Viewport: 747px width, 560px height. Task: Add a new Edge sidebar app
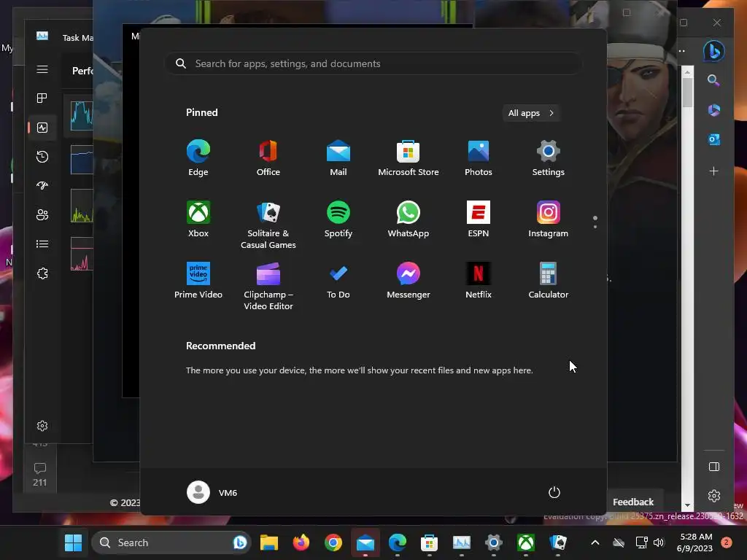click(x=713, y=171)
